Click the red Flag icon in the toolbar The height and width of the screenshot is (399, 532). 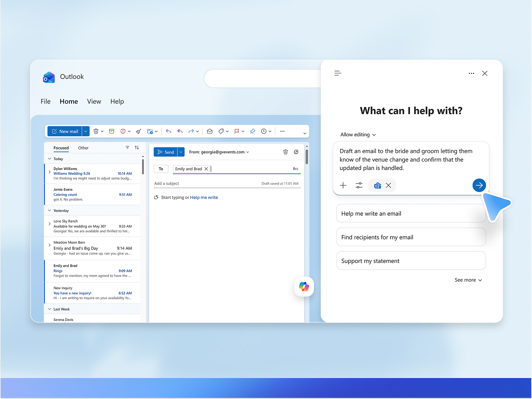point(237,131)
